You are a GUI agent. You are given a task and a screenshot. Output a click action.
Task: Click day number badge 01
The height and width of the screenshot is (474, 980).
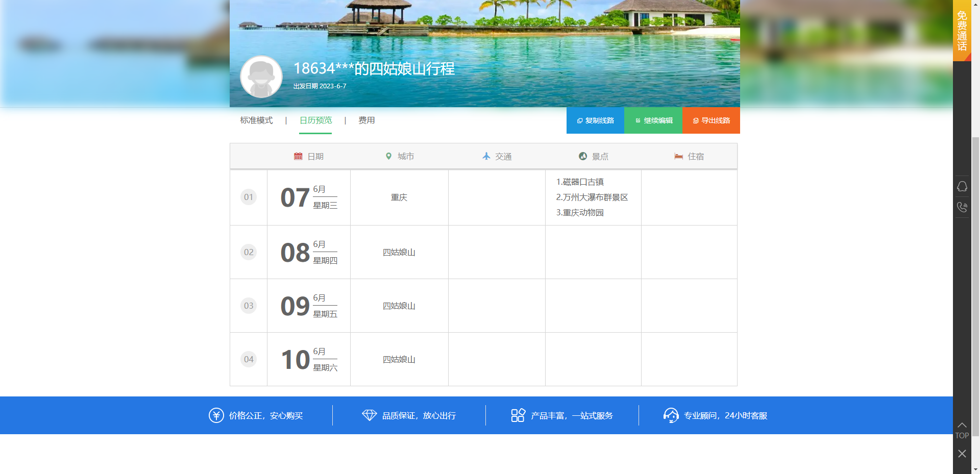tap(249, 197)
